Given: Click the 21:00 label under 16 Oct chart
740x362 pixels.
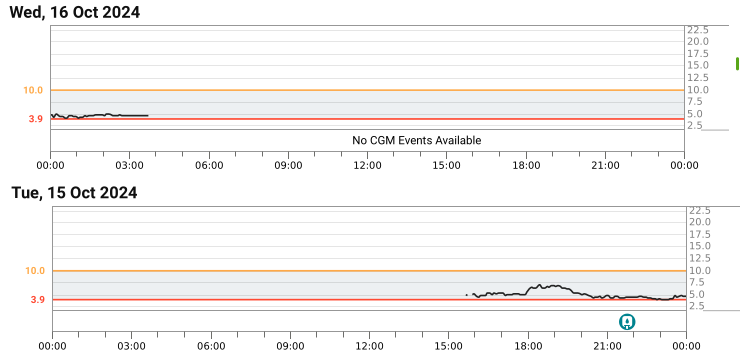Looking at the screenshot, I should click(x=605, y=166).
